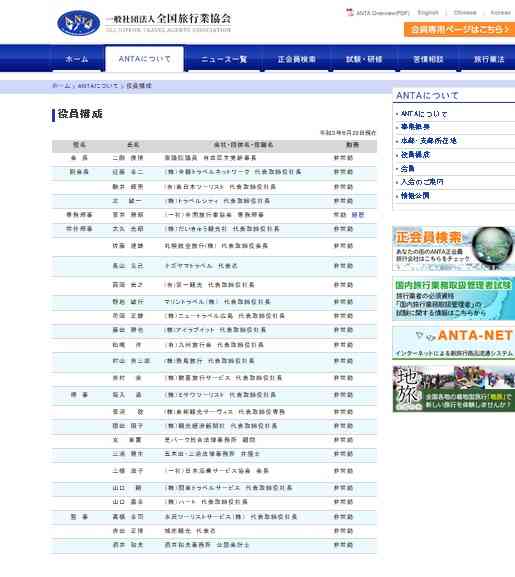Open the ニュース一覧 navigation tab
The image size is (515, 577).
coord(224,59)
